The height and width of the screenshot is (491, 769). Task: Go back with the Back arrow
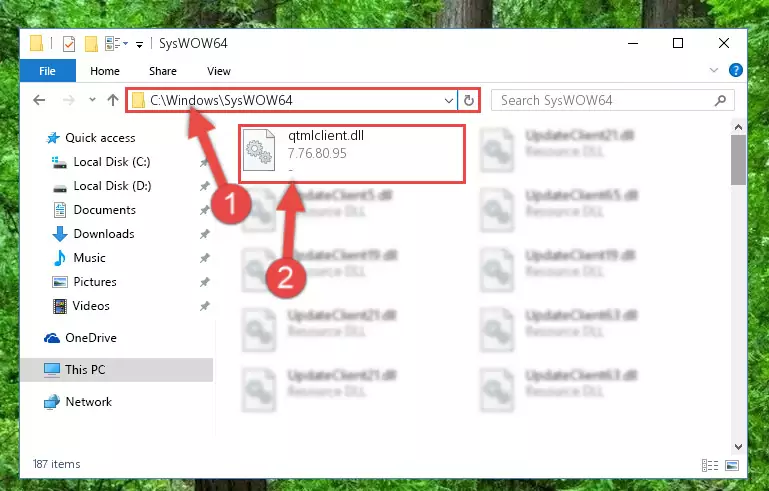(x=39, y=100)
